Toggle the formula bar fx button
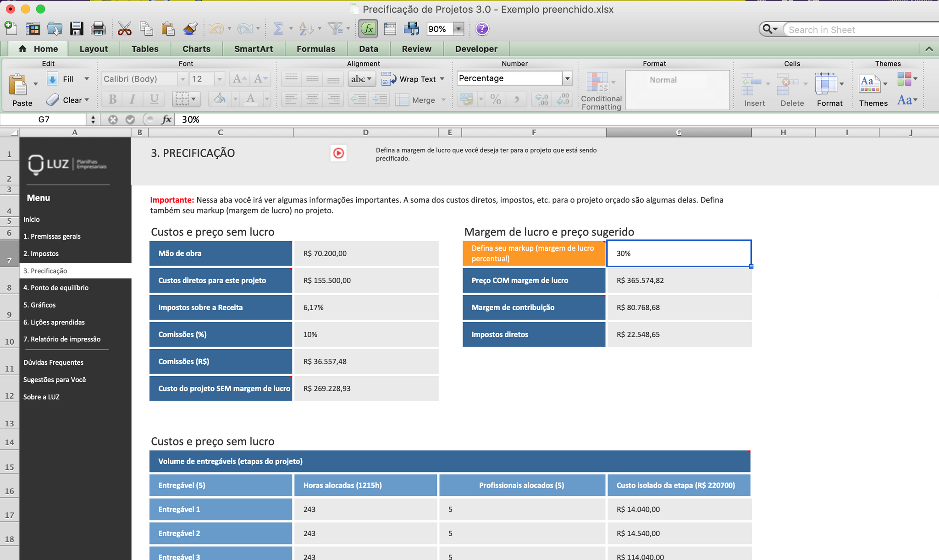 click(x=368, y=29)
